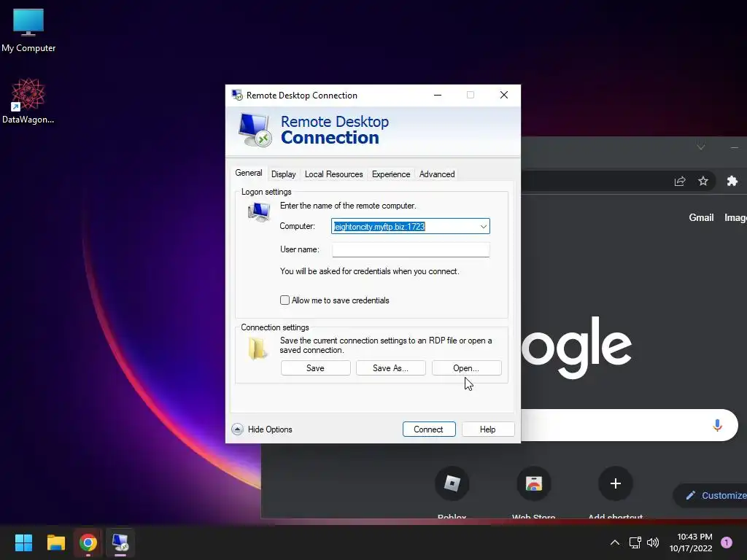Click Add shortcut plus tile

[x=615, y=484]
